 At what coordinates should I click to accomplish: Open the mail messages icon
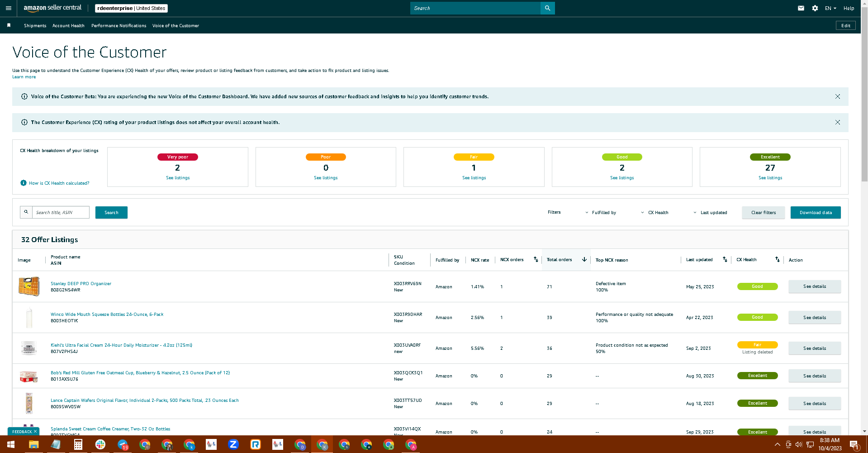click(801, 8)
